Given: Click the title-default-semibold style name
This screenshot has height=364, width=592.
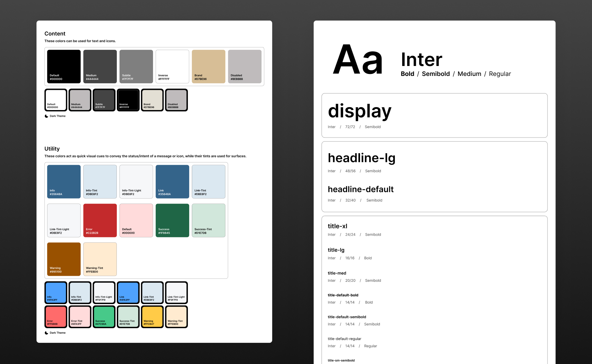Looking at the screenshot, I should [347, 317].
